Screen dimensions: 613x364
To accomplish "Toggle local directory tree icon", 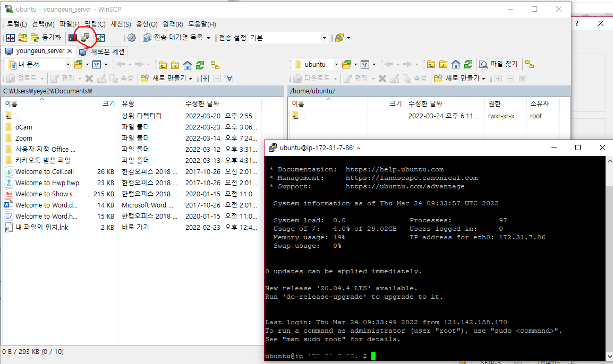I will [215, 65].
